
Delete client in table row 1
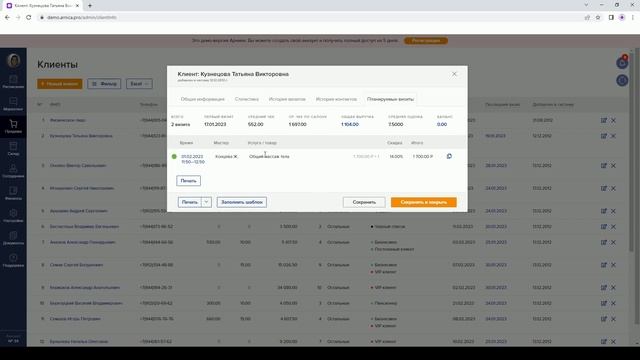click(x=613, y=120)
